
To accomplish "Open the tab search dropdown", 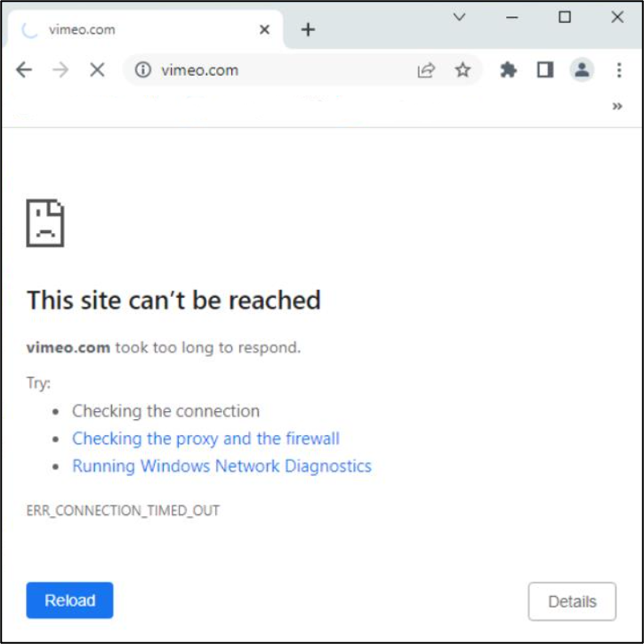I will [x=459, y=17].
